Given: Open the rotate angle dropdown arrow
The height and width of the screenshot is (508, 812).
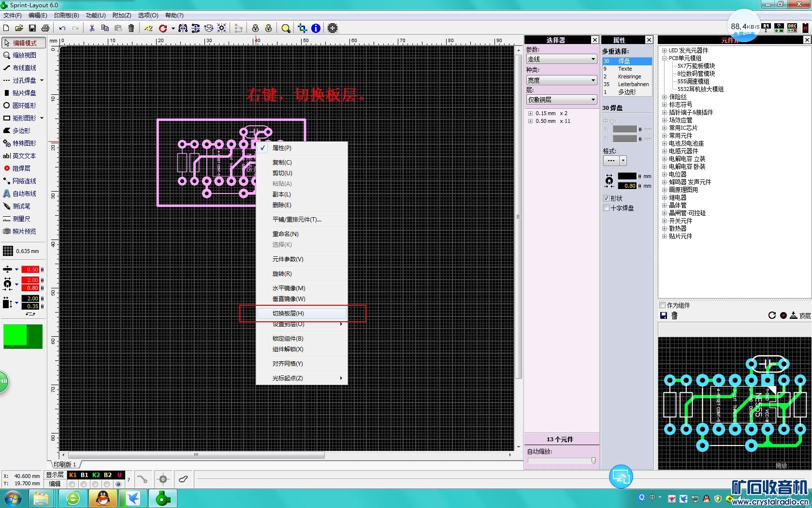Looking at the screenshot, I should click(x=173, y=29).
